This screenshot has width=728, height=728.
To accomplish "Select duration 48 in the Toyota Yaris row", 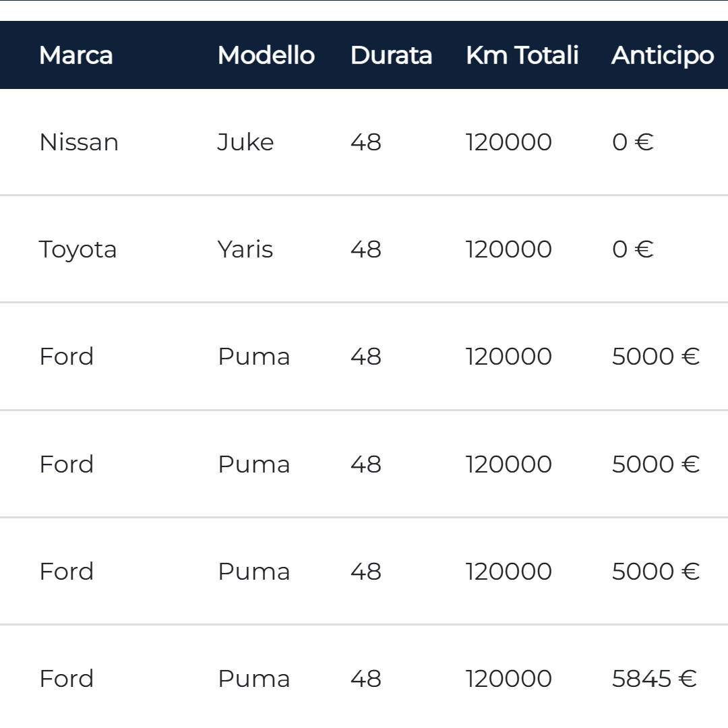I will 365,249.
